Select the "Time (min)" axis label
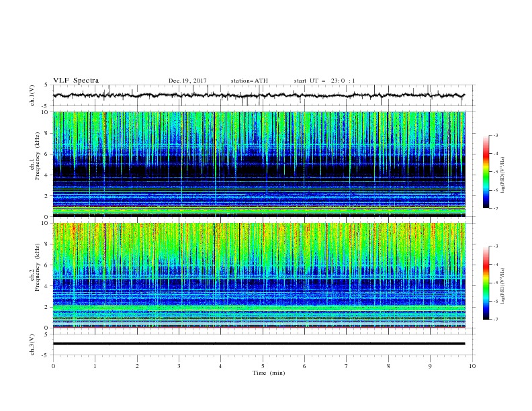The height and width of the screenshot is (411, 532). (x=269, y=373)
